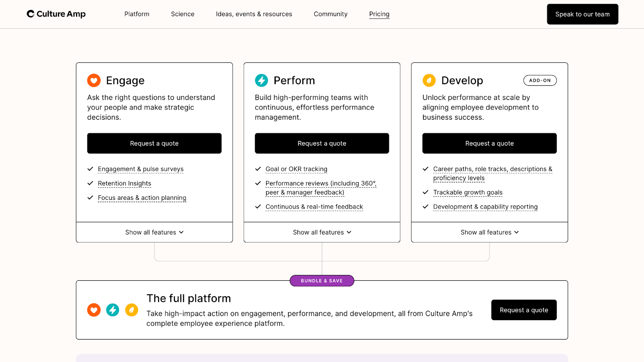Viewport: 644px width, 362px height.
Task: Click checkmark beside Goal or OKR tracking
Action: (258, 169)
